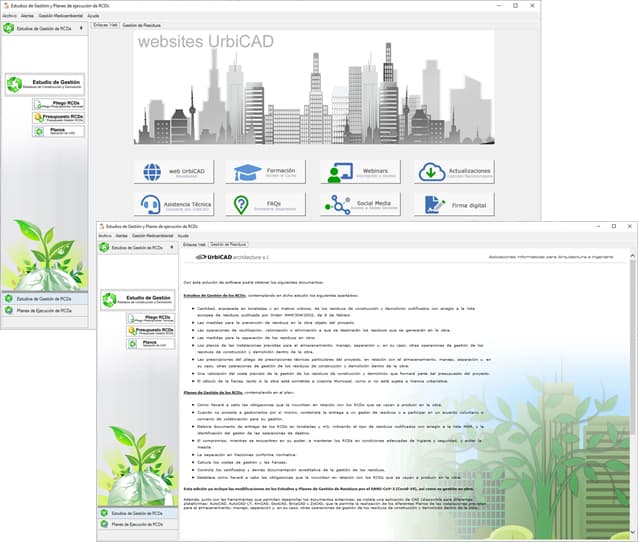
Task: Select Estudios de Gestión de RCDs row, front window
Action: (x=138, y=513)
